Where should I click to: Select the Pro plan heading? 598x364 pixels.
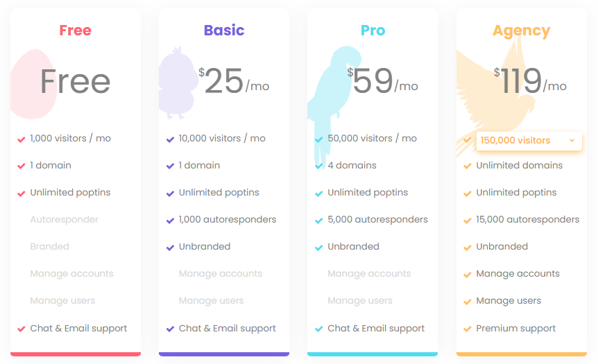point(373,30)
